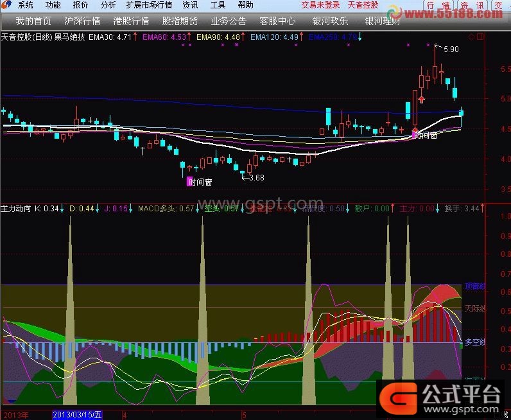Image resolution: width=511 pixels, height=420 pixels.
Task: Click the EMA120: 4.49 indicator value
Action: pos(274,37)
